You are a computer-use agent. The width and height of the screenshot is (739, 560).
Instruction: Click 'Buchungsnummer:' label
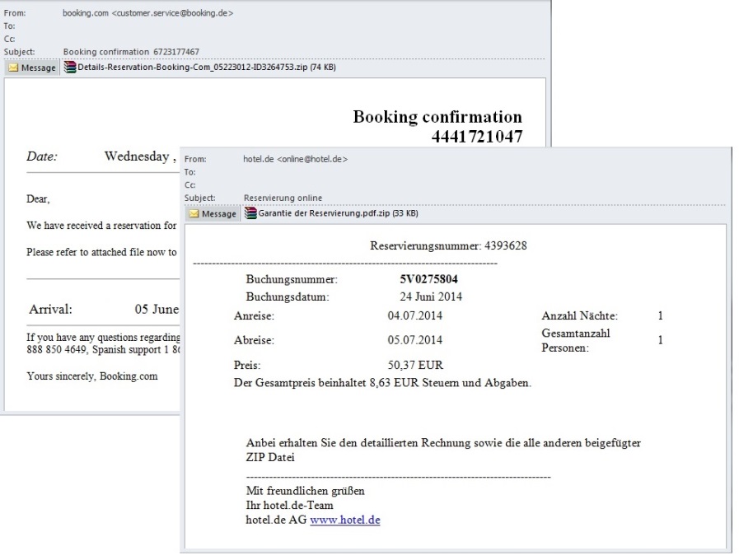click(x=292, y=279)
